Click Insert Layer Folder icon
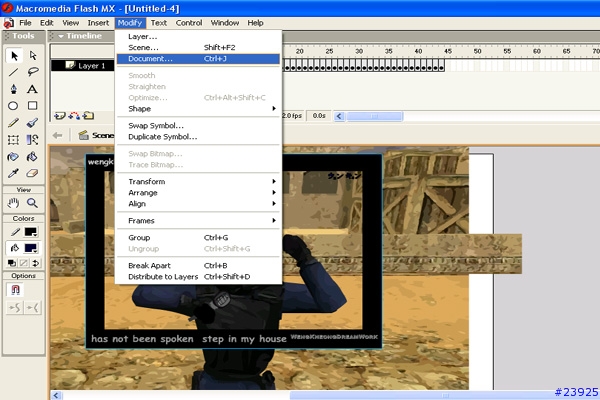600x400 pixels. (88, 116)
